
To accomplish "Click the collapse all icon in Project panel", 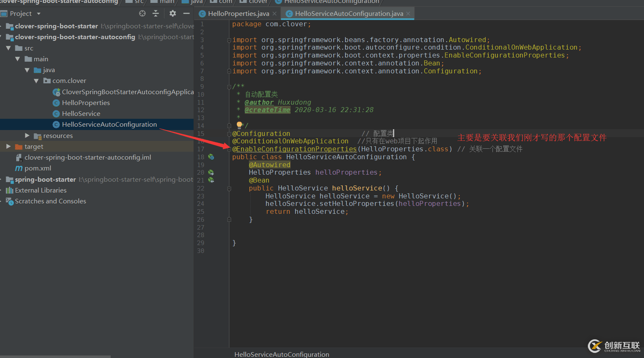I will [156, 13].
